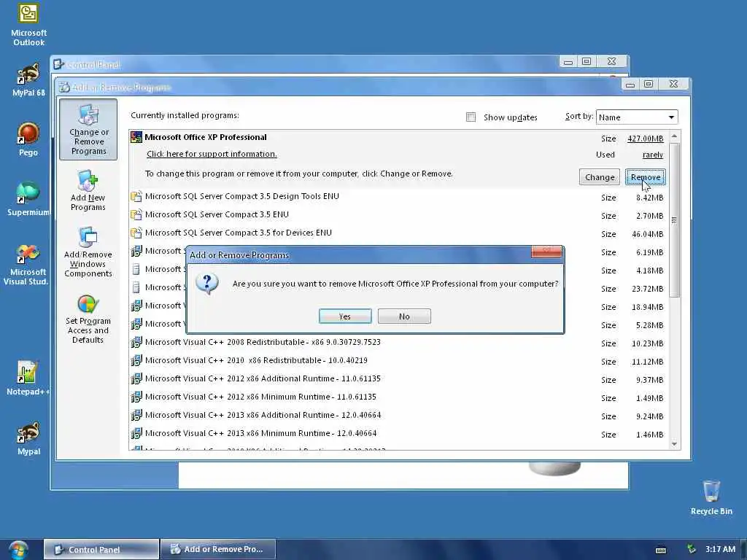The width and height of the screenshot is (747, 560).
Task: Open Microsoft Visual Studio desktop icon
Action: pos(26,264)
